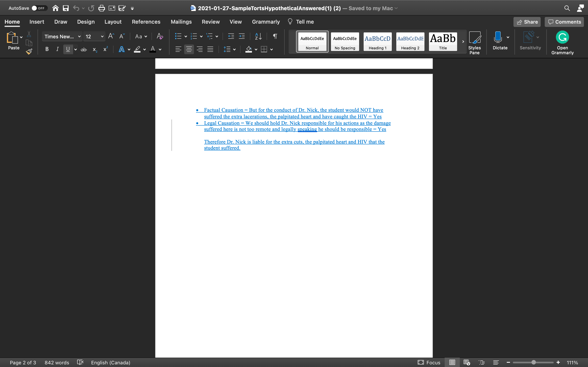The height and width of the screenshot is (367, 588).
Task: Click the 842 words count in status bar
Action: coord(57,362)
